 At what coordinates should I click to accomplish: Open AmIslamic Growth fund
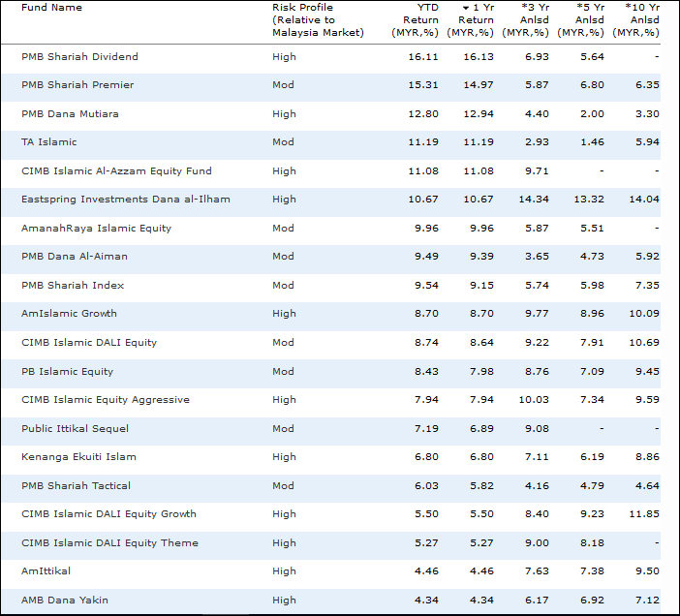click(x=69, y=314)
